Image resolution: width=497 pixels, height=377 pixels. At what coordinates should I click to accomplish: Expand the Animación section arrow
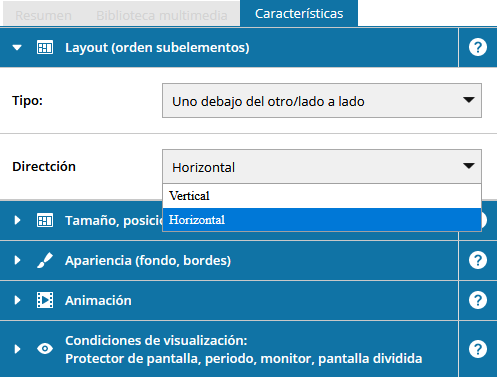(17, 300)
